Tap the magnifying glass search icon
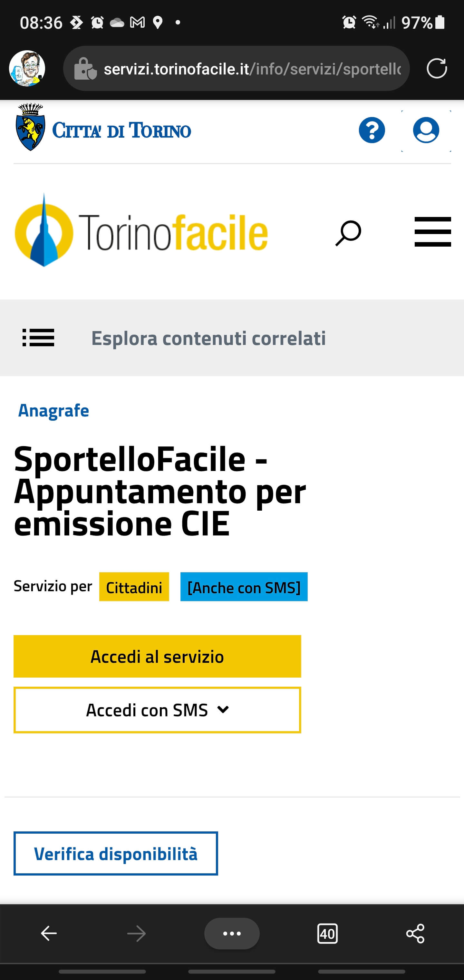Screen dimensions: 464x980 (x=348, y=232)
